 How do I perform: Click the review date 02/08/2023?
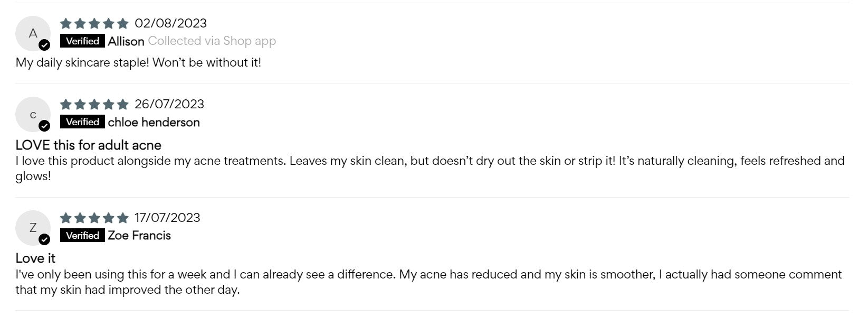pyautogui.click(x=170, y=23)
